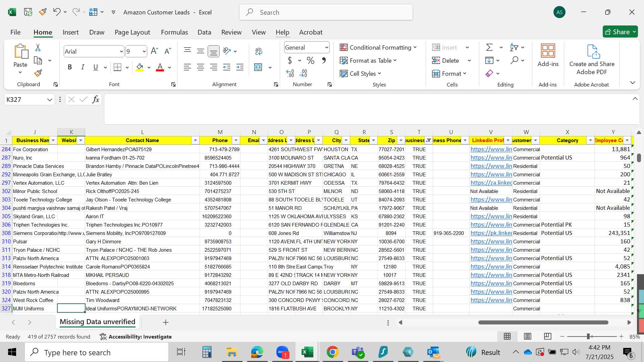644x362 pixels.
Task: Click the AutoSum sigma icon
Action: [x=490, y=47]
